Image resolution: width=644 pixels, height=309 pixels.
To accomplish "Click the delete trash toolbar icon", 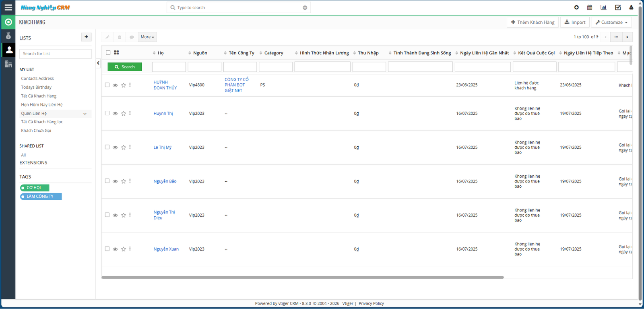I will point(120,37).
